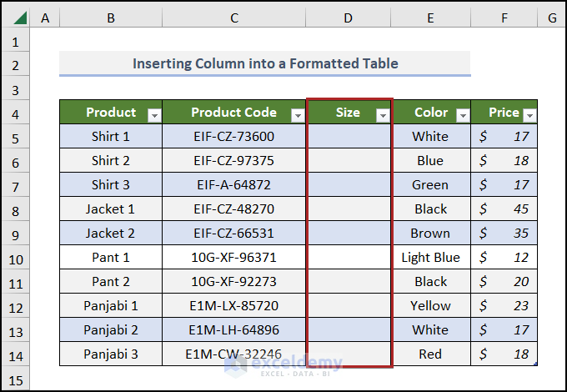Image resolution: width=567 pixels, height=392 pixels.
Task: Select column D header
Action: tap(348, 17)
